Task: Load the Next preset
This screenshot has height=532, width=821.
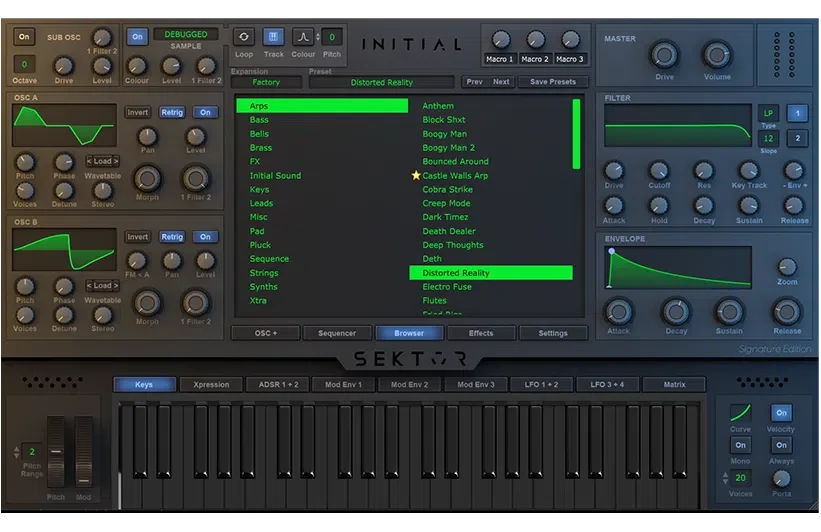Action: click(501, 82)
